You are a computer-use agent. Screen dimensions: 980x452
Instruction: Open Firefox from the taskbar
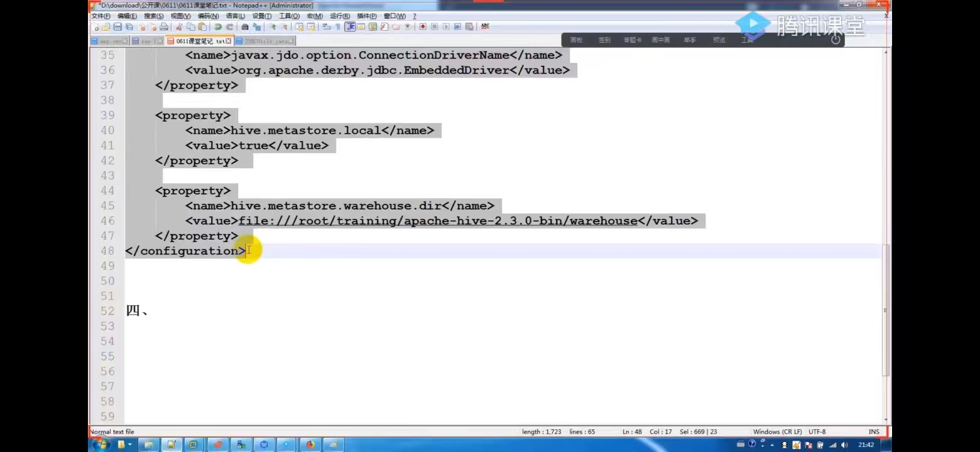pos(310,444)
